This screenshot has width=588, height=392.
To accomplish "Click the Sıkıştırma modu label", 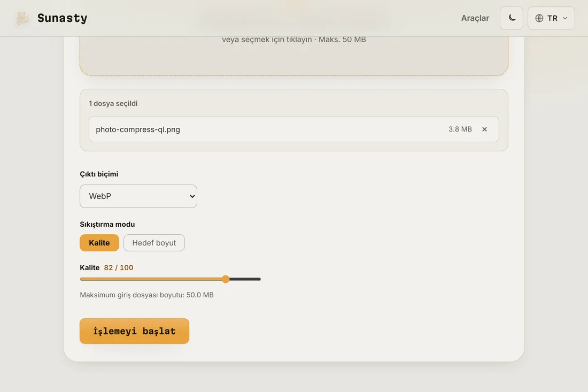I will pyautogui.click(x=107, y=224).
